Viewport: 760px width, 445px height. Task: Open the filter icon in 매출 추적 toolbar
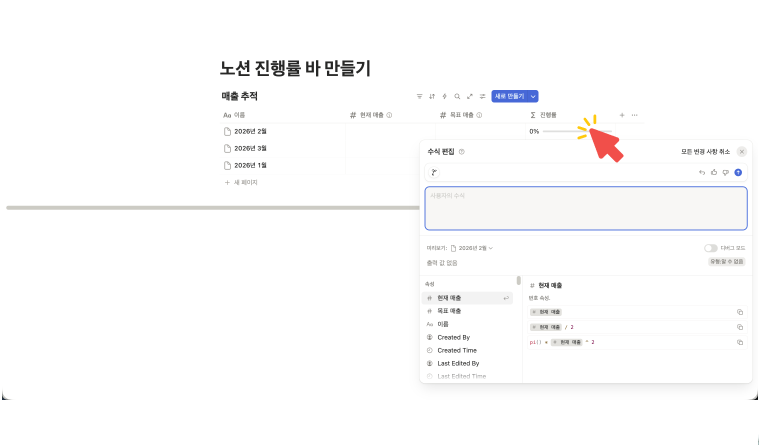click(x=419, y=96)
